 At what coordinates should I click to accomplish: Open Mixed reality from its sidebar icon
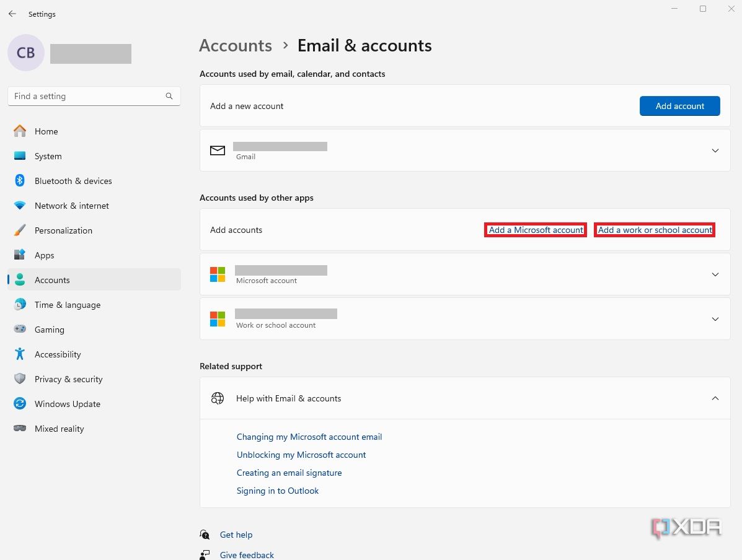(19, 429)
